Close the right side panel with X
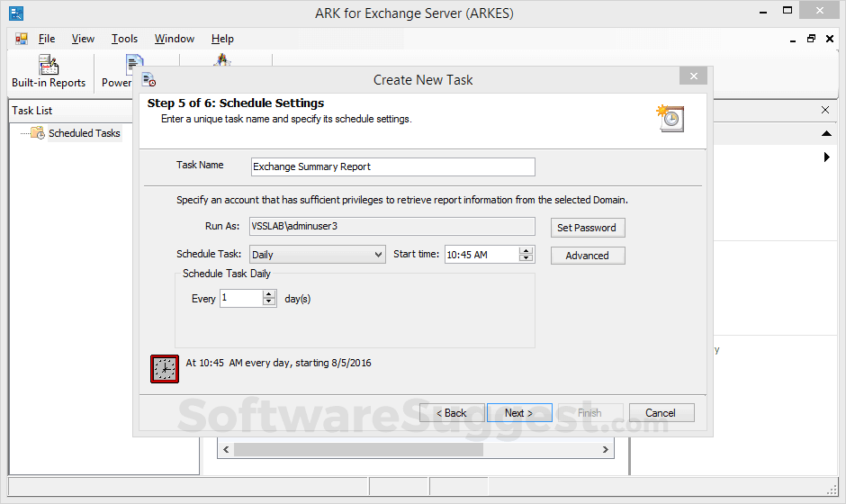The height and width of the screenshot is (504, 846). [x=825, y=110]
